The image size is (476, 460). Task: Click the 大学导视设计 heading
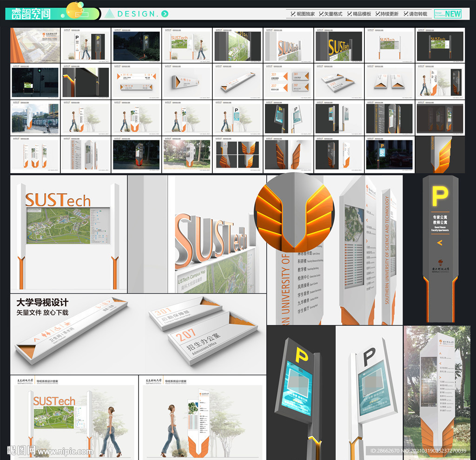(x=42, y=302)
